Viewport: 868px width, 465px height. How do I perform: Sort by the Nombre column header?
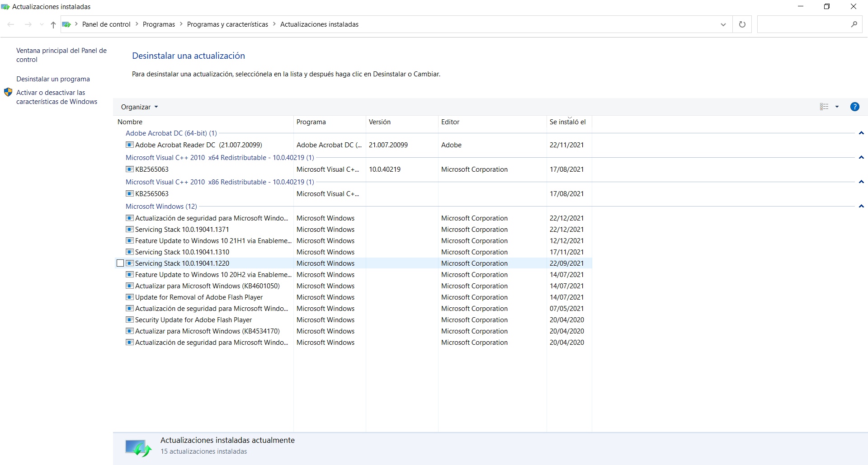(x=203, y=122)
